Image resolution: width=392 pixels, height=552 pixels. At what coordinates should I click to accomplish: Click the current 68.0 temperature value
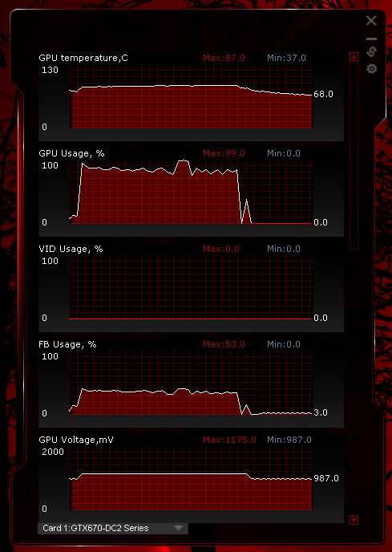click(x=323, y=95)
